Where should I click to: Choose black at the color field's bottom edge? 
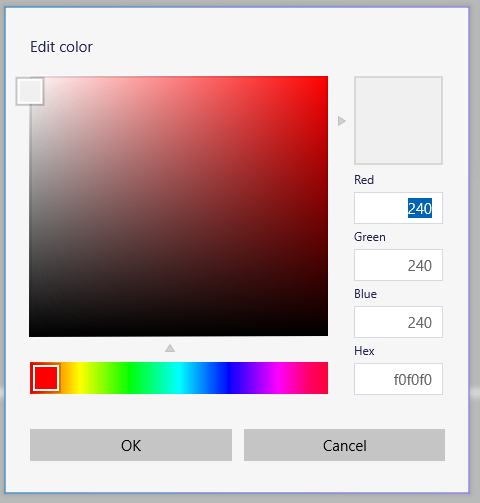point(179,333)
